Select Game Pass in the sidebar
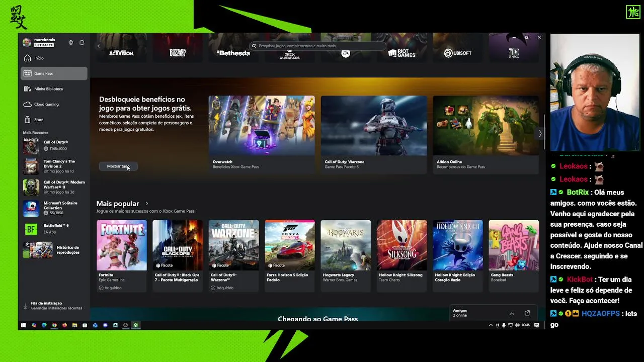This screenshot has width=644, height=362. coord(54,73)
